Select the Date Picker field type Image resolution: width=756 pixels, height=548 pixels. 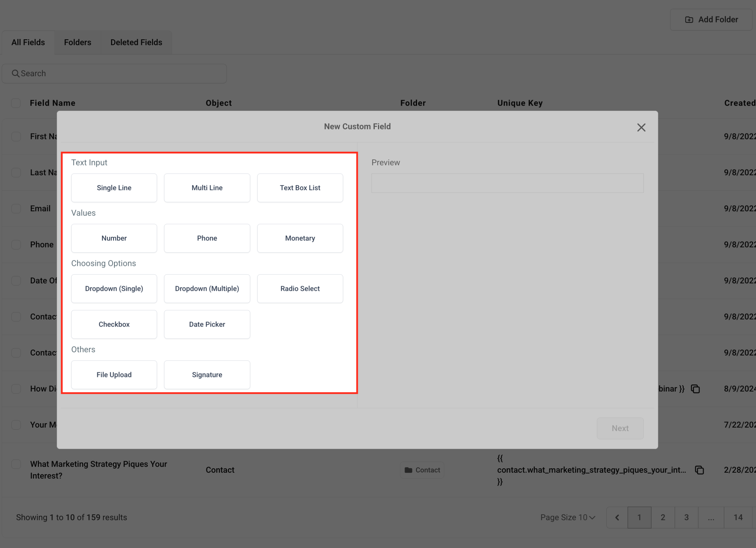click(207, 324)
